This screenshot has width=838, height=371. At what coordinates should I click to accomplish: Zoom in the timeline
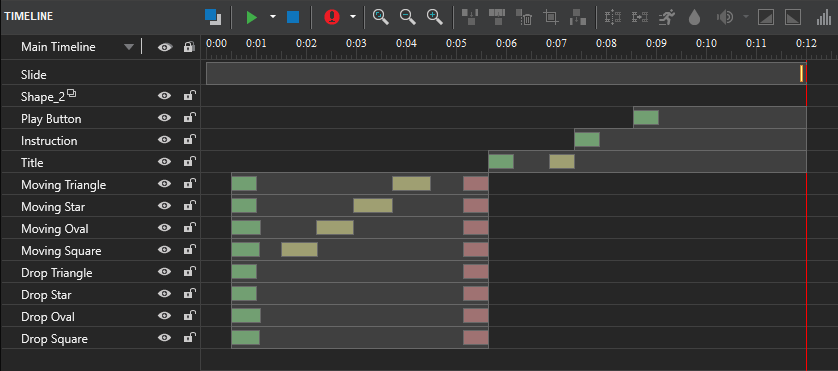(435, 17)
